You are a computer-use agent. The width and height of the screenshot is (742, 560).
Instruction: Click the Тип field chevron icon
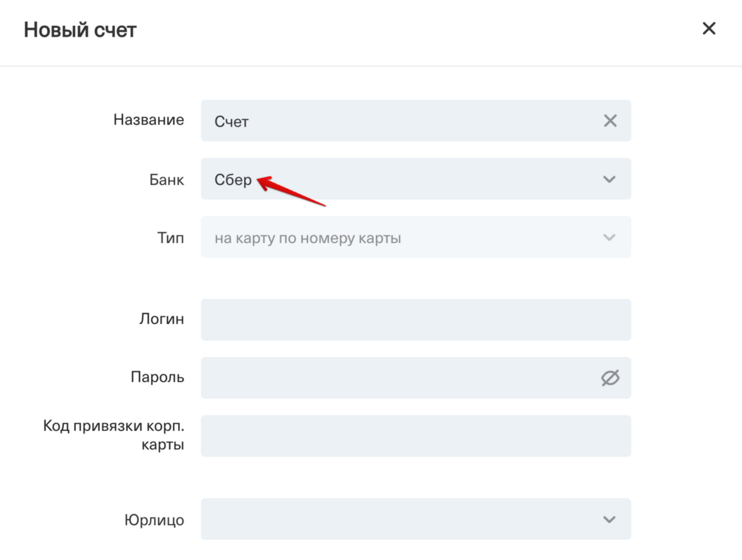point(609,237)
